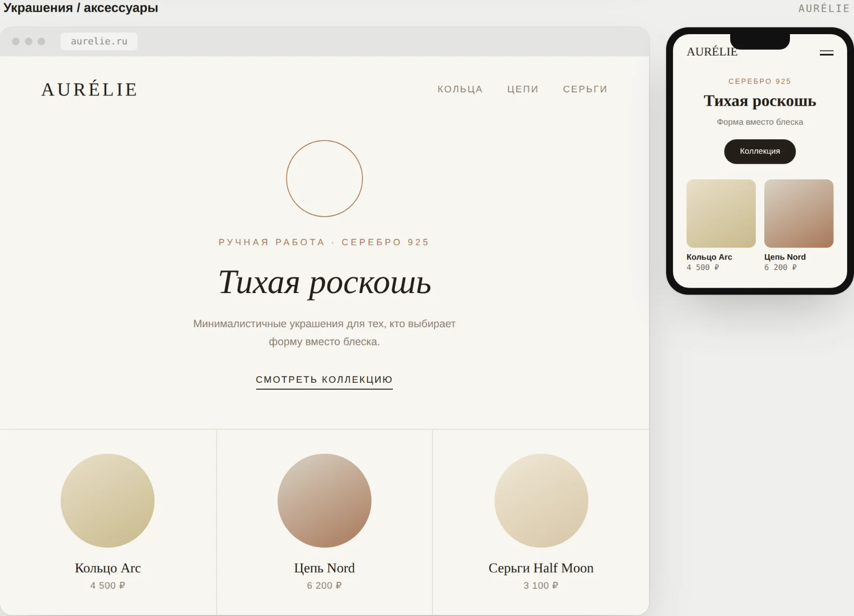
Task: Open the КОЛЬЦА navigation item
Action: pyautogui.click(x=460, y=89)
